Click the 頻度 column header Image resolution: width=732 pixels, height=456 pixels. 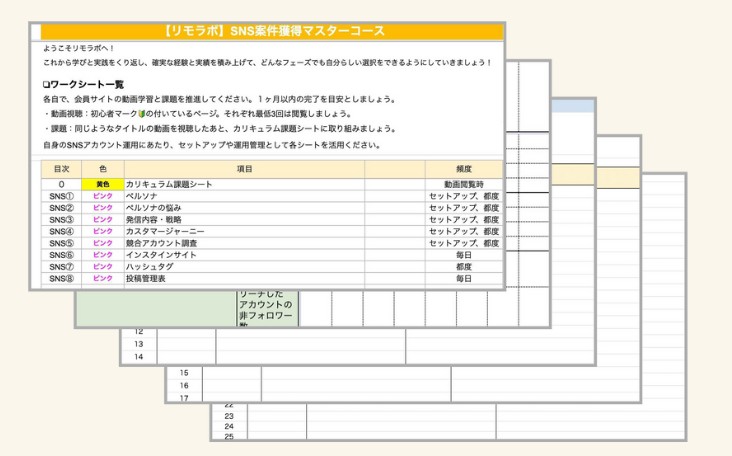tap(463, 170)
